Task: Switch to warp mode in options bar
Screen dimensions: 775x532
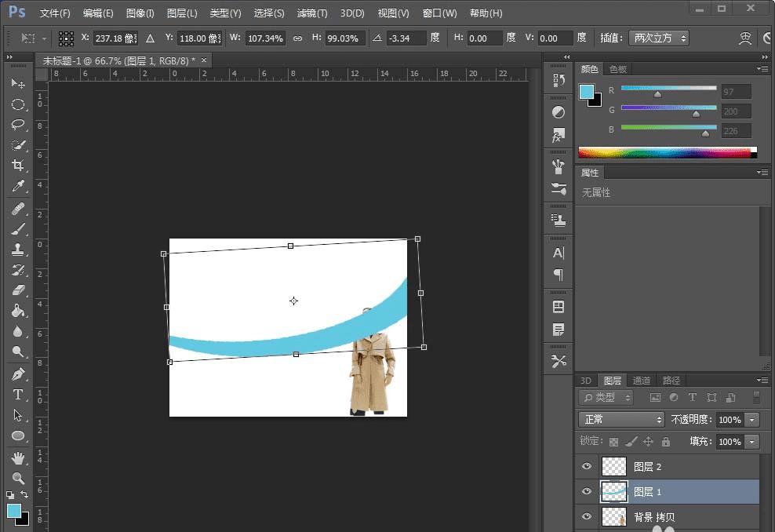Action: (745, 38)
